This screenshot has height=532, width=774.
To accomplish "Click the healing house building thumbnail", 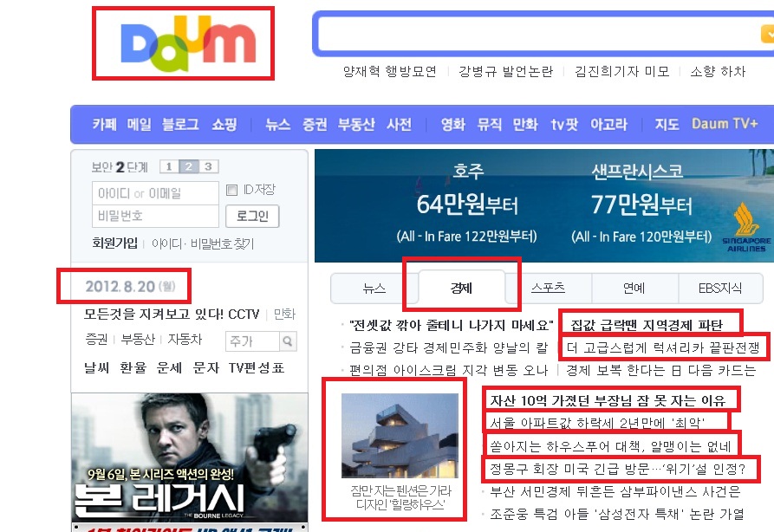I will pyautogui.click(x=400, y=436).
